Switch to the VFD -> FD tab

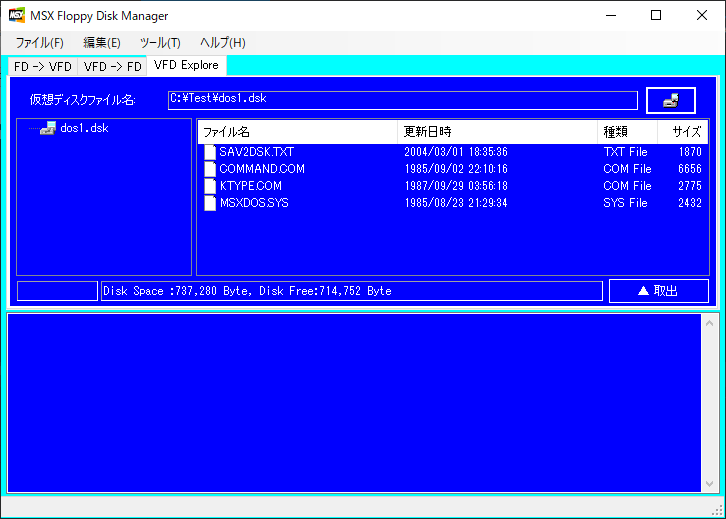pyautogui.click(x=112, y=66)
